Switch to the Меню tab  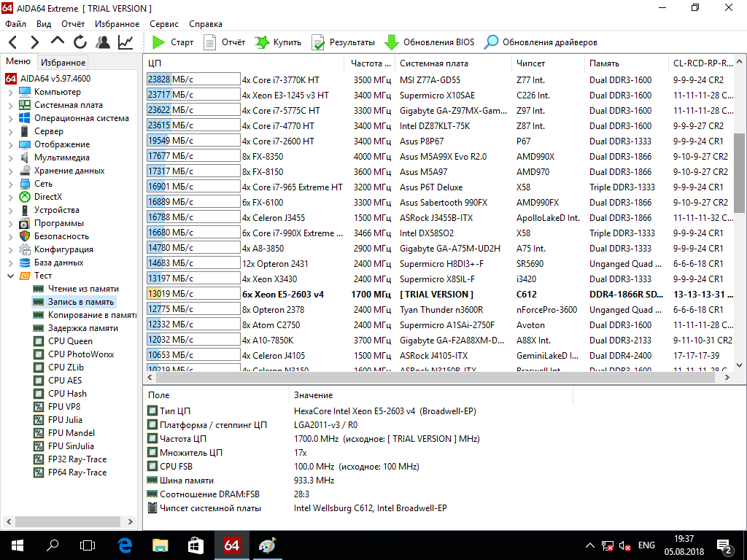18,61
